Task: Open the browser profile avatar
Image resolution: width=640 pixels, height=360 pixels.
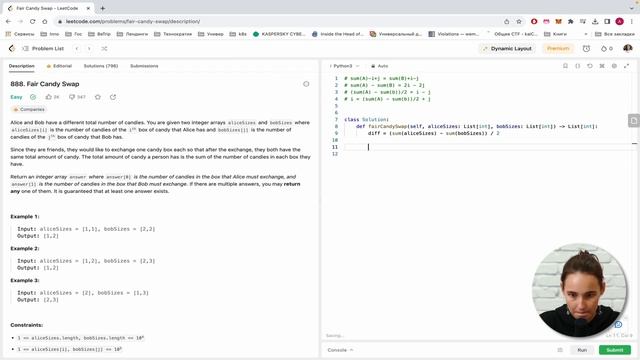Action: point(620,21)
